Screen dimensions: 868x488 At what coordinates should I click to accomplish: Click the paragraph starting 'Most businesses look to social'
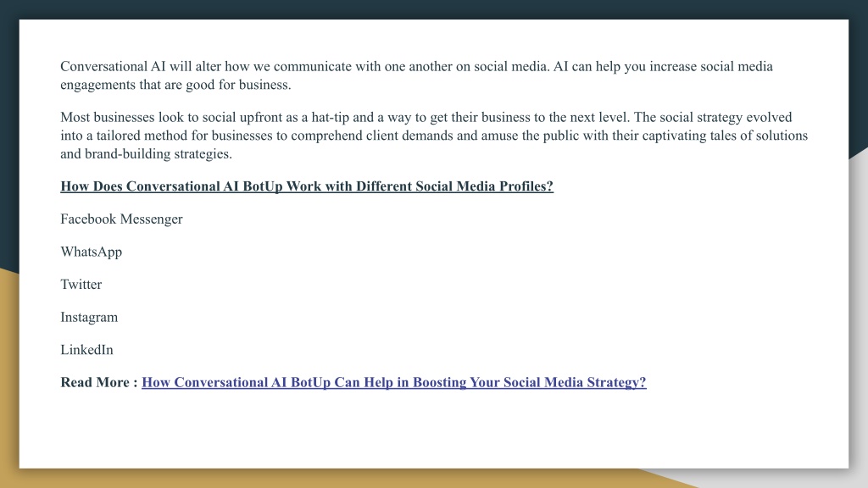(434, 136)
